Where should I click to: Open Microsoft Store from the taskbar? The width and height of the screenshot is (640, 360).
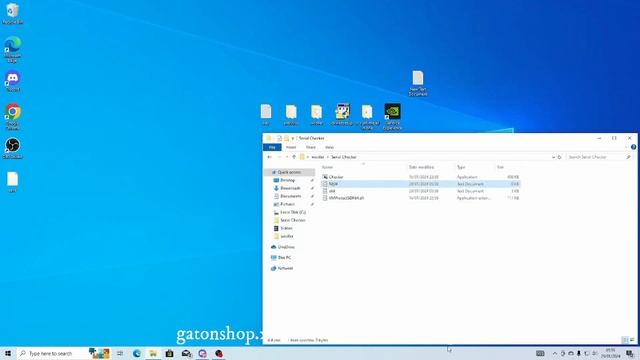[169, 353]
